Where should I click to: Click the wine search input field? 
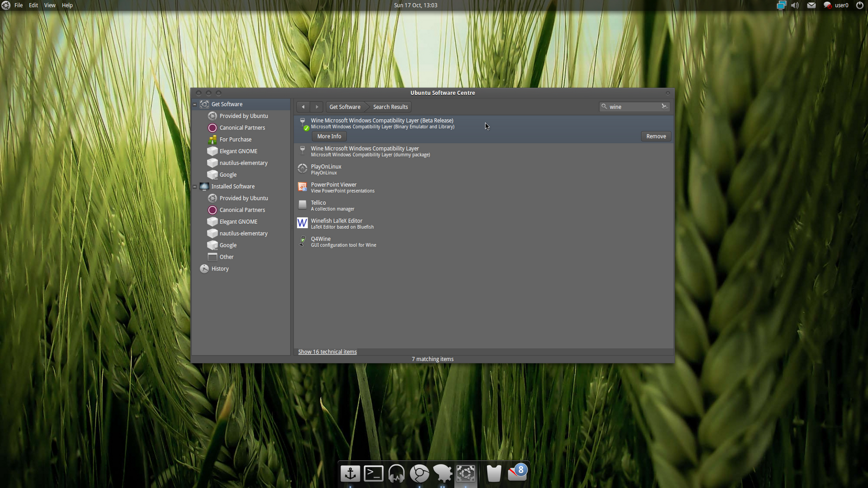(x=634, y=107)
